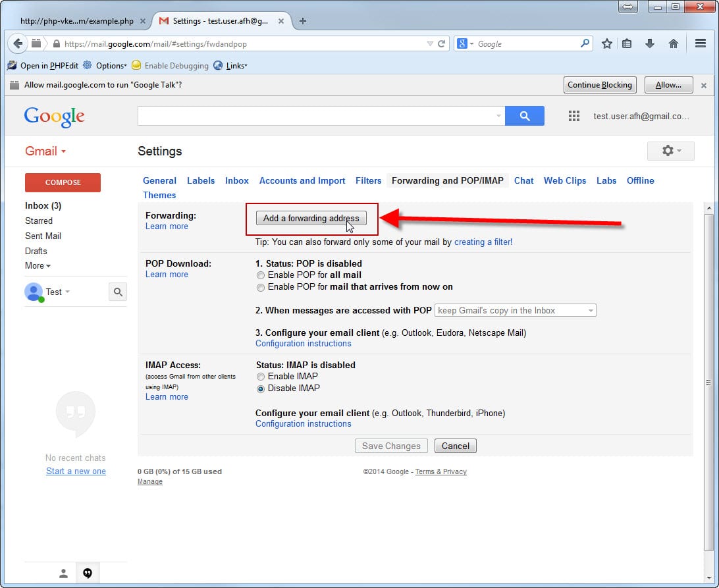Click the Gmail search input field
Image resolution: width=719 pixels, height=588 pixels.
click(316, 116)
